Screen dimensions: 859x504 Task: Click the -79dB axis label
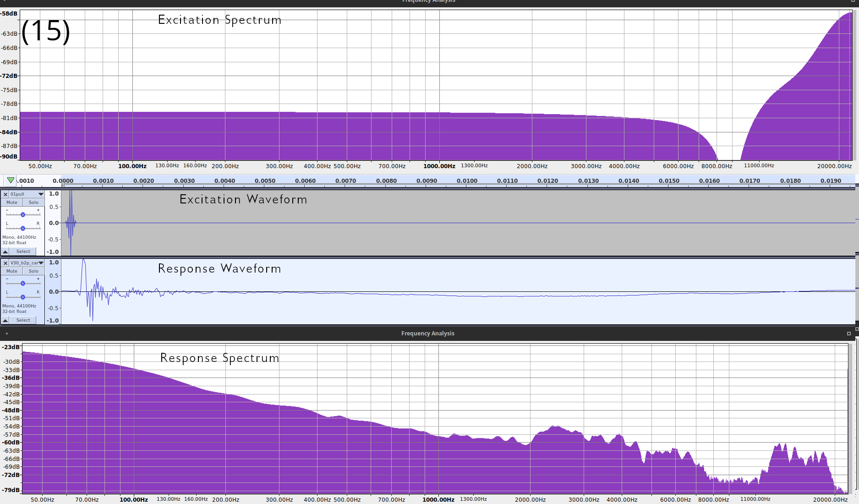click(11, 490)
